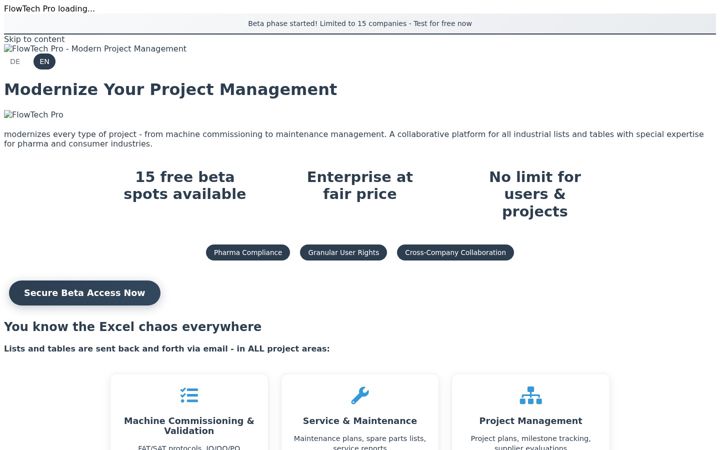Click the Service & Maintenance card title
This screenshot has width=720, height=450.
[x=360, y=421]
